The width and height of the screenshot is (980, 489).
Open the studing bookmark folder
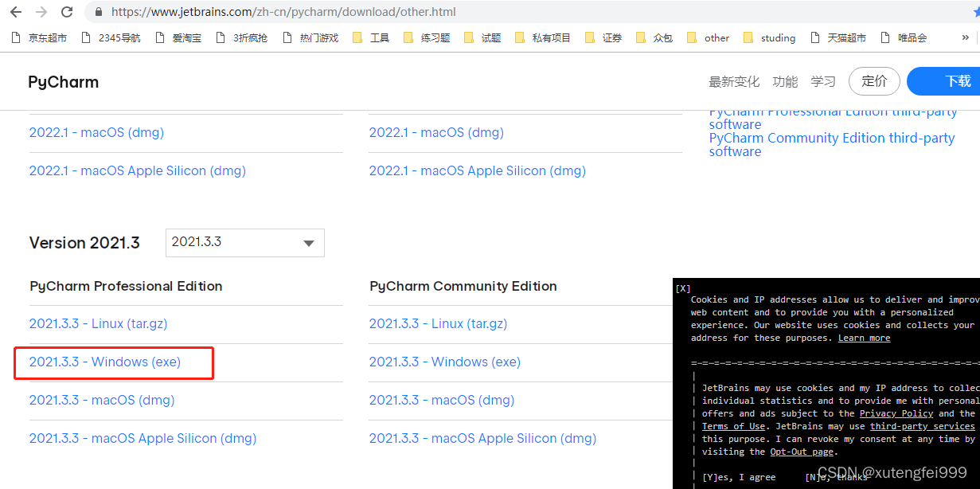[x=769, y=37]
